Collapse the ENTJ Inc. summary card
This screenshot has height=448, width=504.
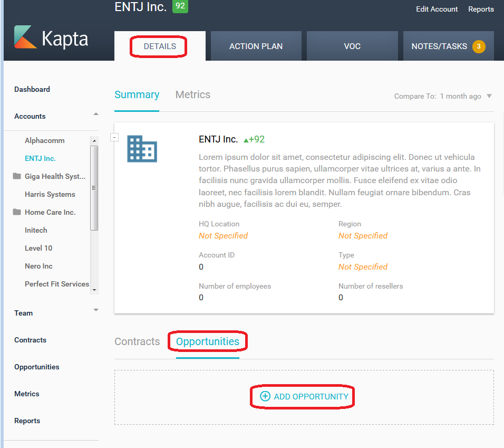[x=114, y=137]
